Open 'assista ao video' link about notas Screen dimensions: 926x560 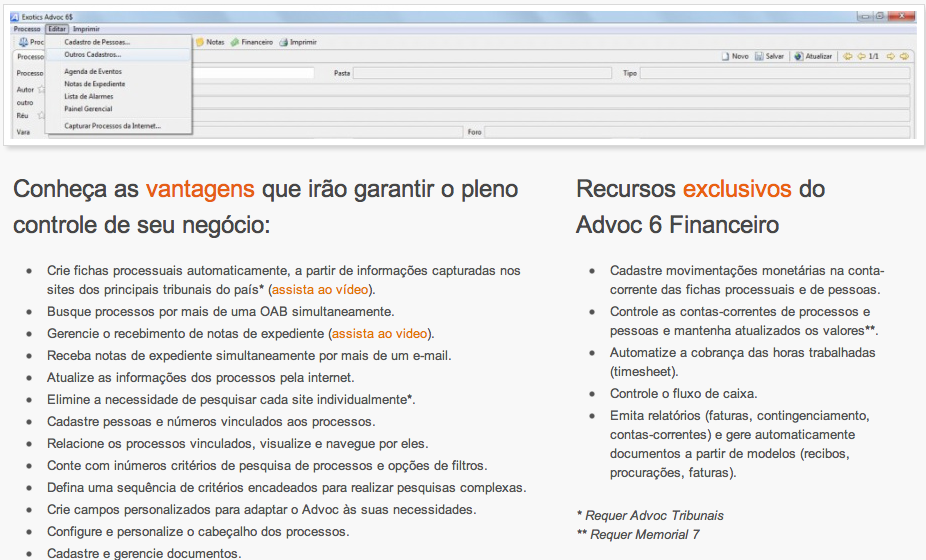pos(379,332)
